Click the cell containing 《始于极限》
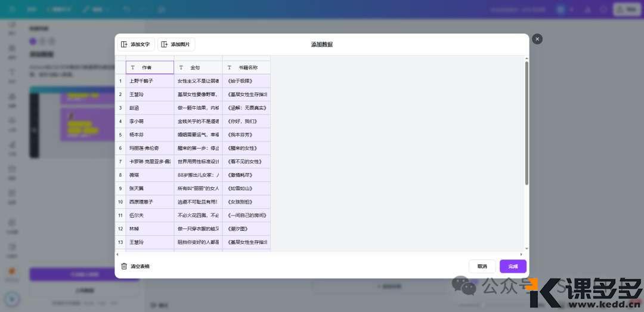644x312 pixels. 246,81
